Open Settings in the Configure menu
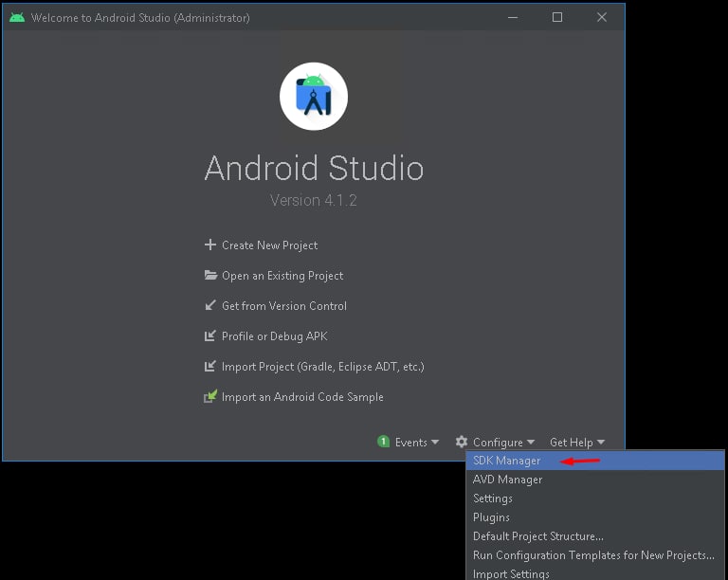Screen dimensions: 728x580 (x=595, y=498)
